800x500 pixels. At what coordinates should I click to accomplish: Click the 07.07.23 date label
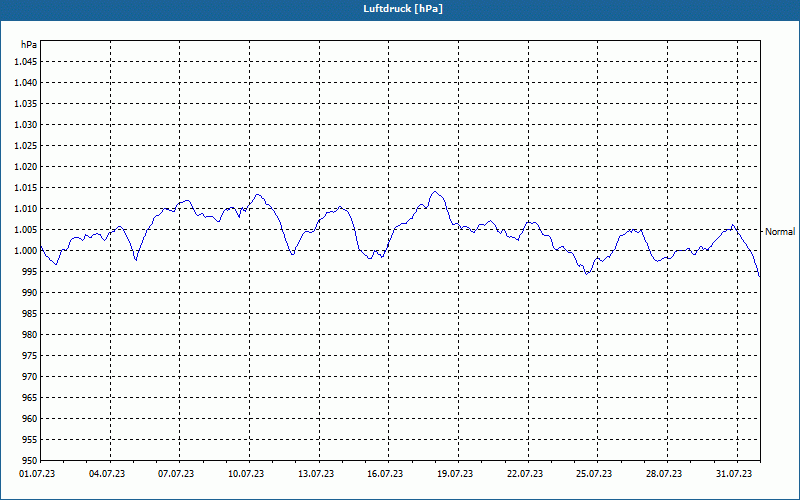(176, 474)
